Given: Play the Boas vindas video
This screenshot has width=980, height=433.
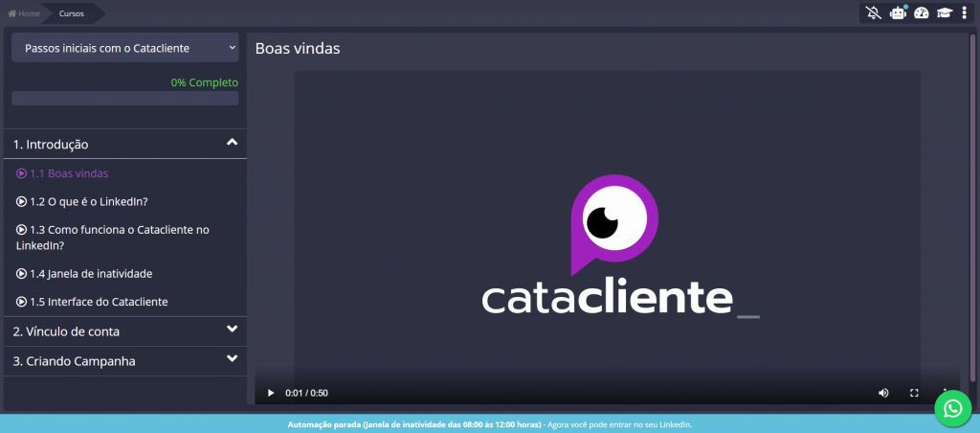Looking at the screenshot, I should 271,393.
